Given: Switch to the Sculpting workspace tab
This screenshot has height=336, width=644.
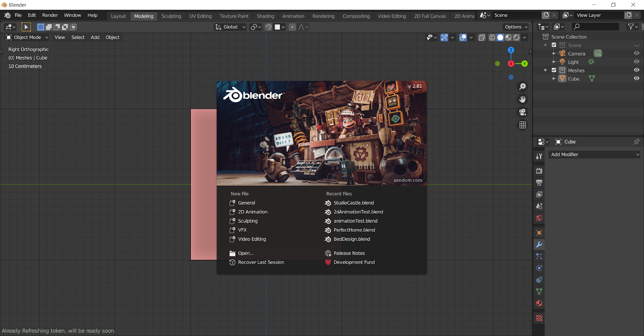Looking at the screenshot, I should [171, 16].
